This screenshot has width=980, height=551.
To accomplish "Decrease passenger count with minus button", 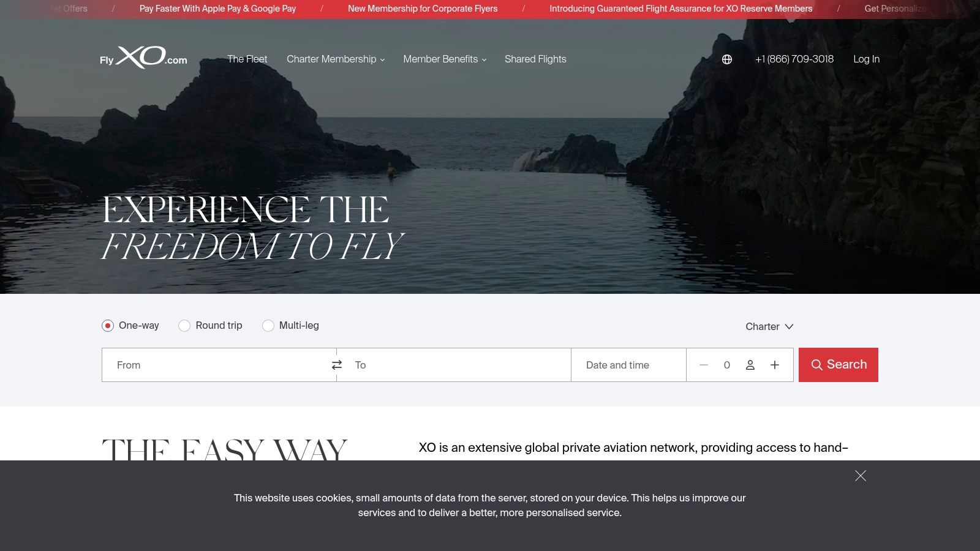I will [x=704, y=365].
